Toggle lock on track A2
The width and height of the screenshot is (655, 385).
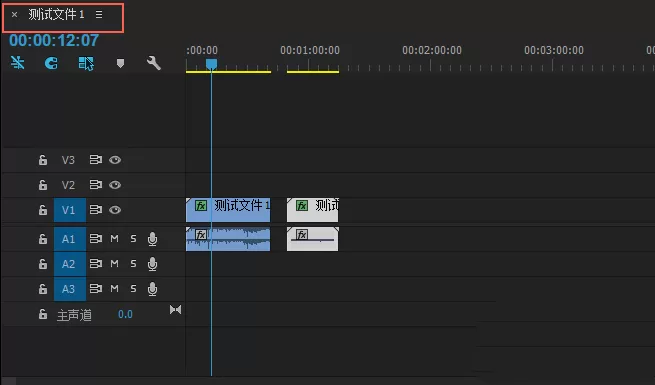pos(43,264)
